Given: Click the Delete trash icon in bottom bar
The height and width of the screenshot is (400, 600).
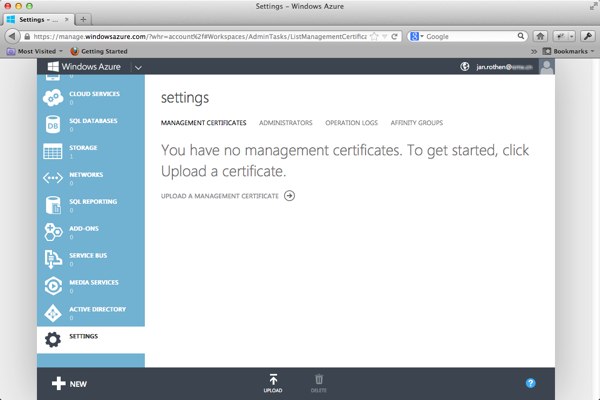Looking at the screenshot, I should (x=319, y=379).
